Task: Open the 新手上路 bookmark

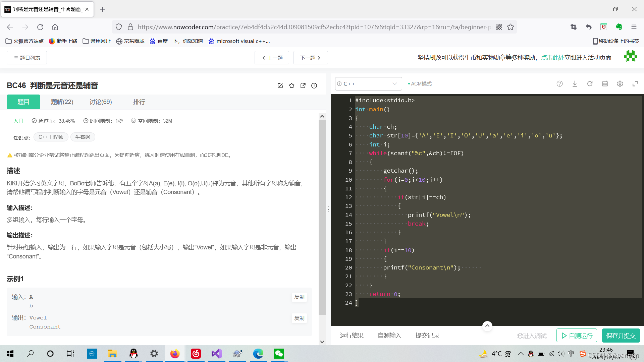Action: 63,41
